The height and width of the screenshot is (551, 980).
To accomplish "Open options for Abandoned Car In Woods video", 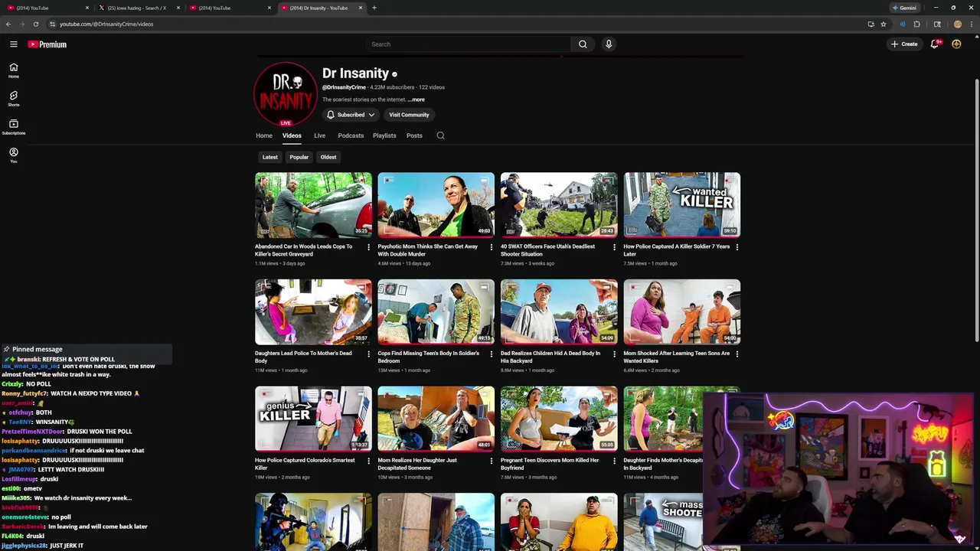I will [368, 247].
